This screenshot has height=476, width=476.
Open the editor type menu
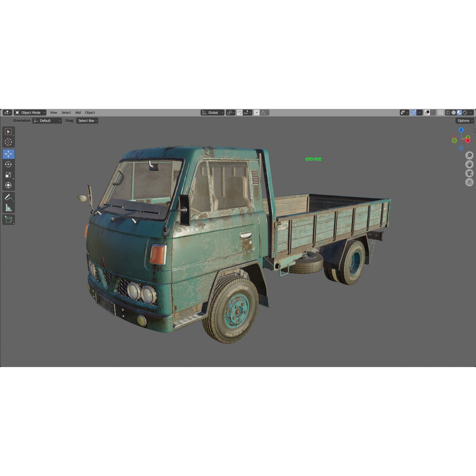[7, 113]
